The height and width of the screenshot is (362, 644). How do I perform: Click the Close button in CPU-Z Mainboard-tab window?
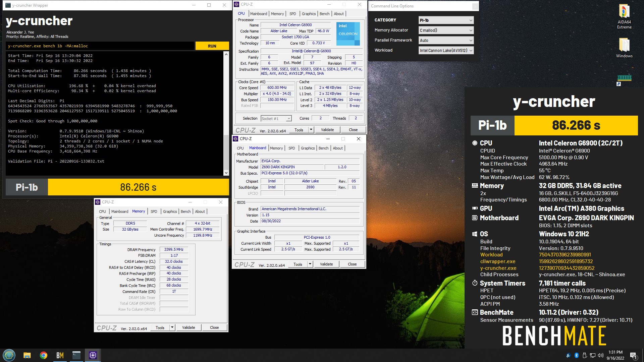pos(352,264)
